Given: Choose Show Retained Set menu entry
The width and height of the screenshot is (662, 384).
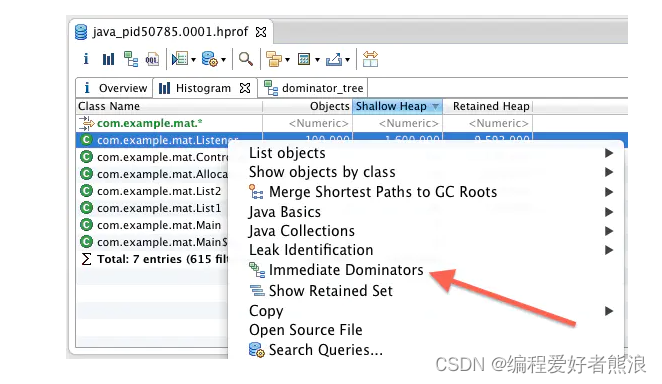Looking at the screenshot, I should [x=426, y=291].
